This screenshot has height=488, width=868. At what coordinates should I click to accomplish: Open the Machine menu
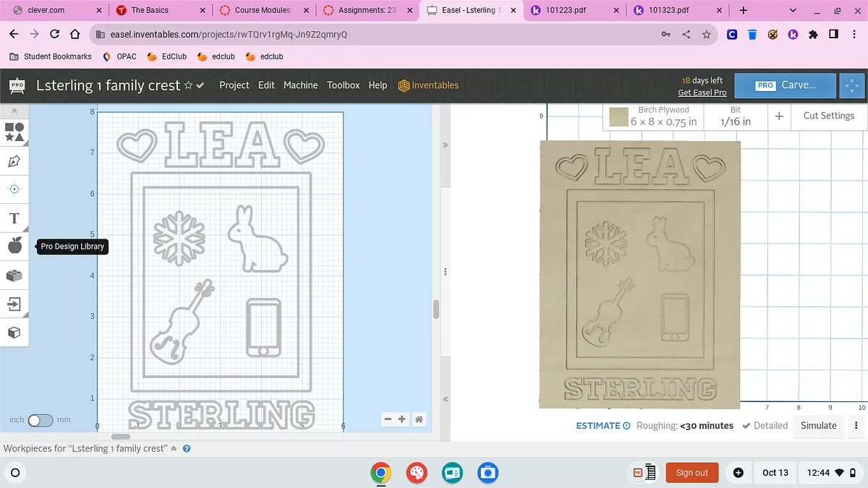[300, 85]
